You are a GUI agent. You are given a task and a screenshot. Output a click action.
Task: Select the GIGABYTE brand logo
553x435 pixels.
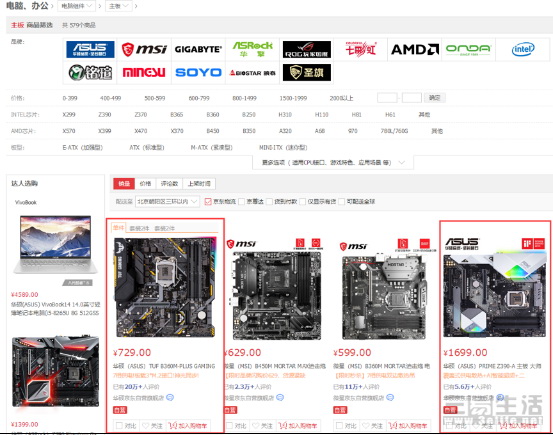[198, 49]
